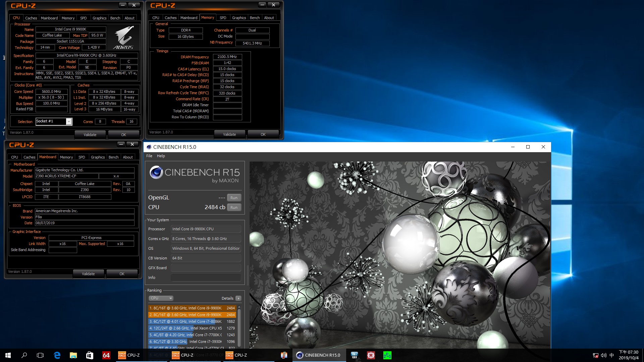
Task: Click Validate in the CPU-Z CPU window
Action: pos(90,135)
